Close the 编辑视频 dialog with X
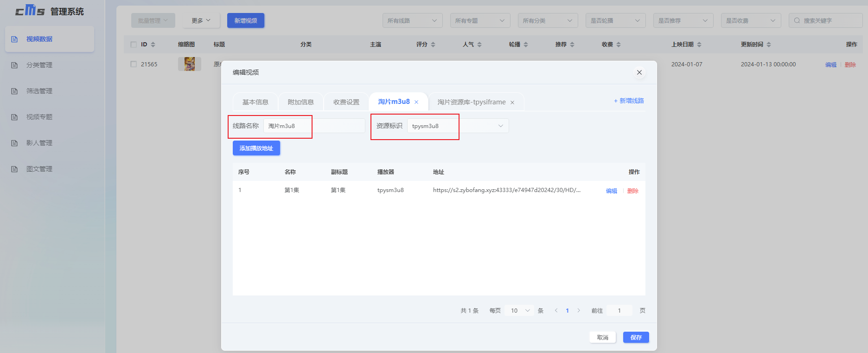This screenshot has height=353, width=868. point(639,72)
